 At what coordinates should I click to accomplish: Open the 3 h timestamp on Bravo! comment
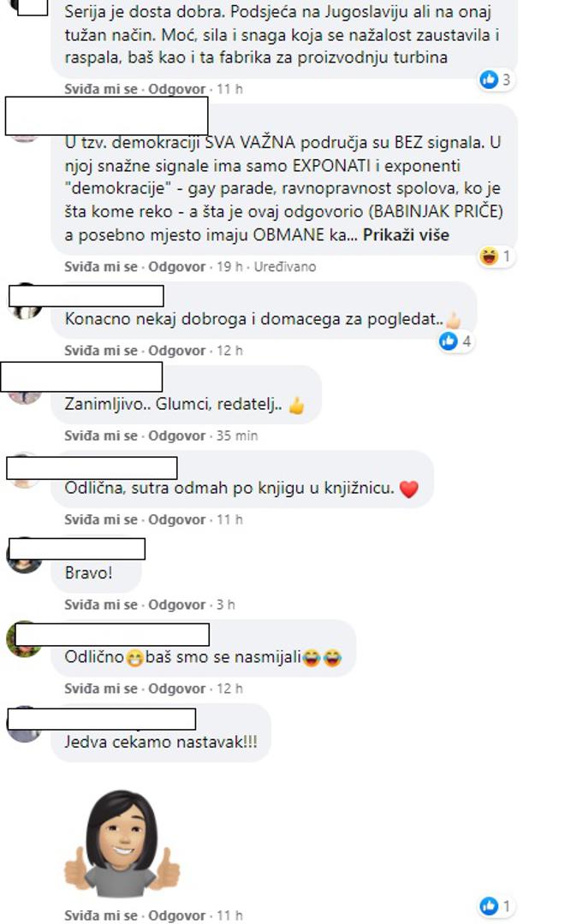click(225, 605)
